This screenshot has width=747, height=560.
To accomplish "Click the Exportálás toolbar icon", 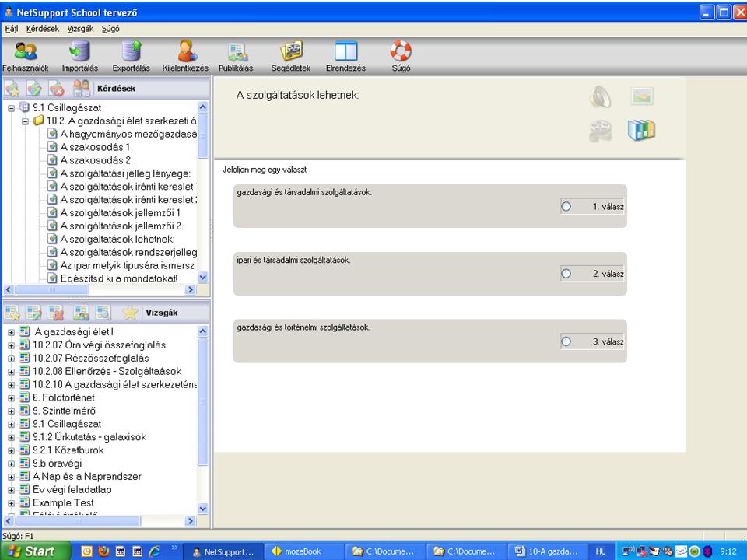I will coord(131,53).
